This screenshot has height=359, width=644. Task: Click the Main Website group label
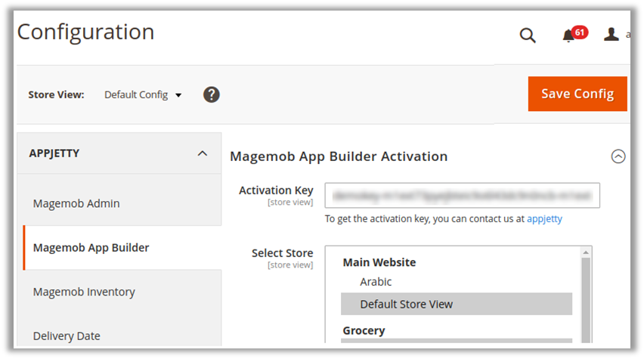click(379, 262)
